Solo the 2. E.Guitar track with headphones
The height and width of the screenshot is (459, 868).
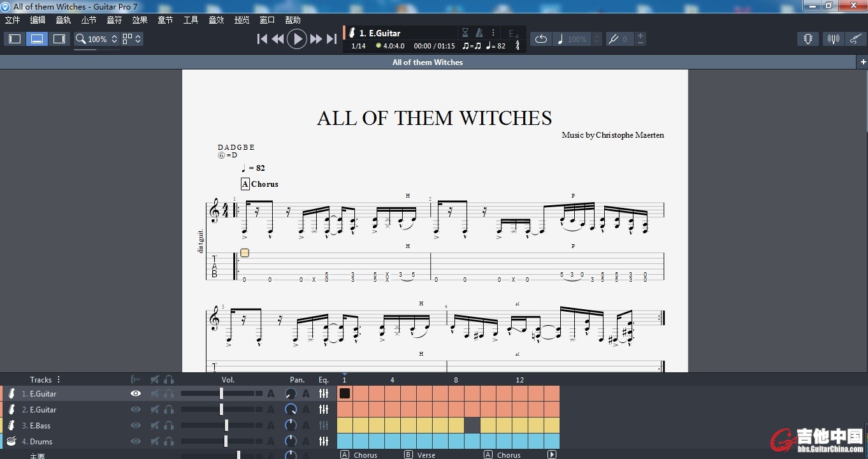pos(169,409)
